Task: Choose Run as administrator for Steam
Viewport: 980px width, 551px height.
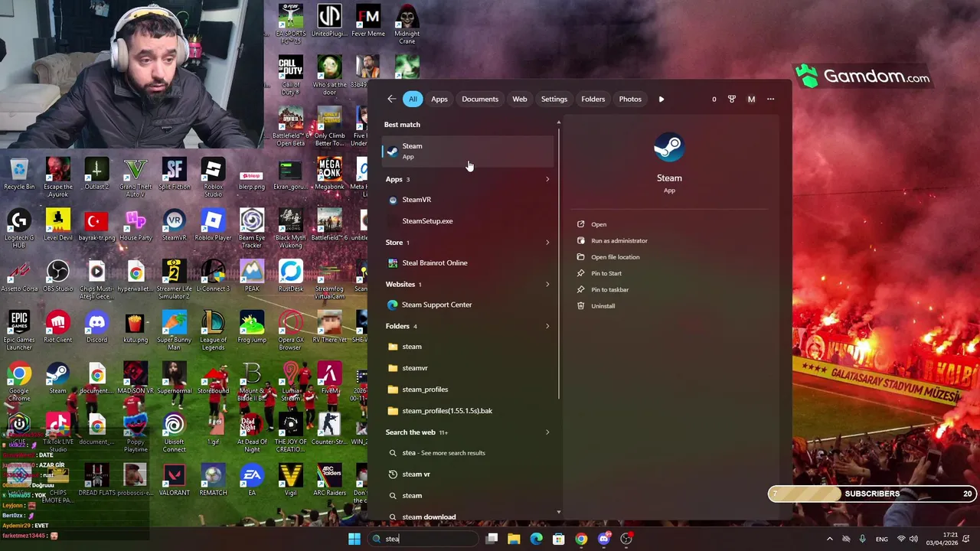Action: 619,241
